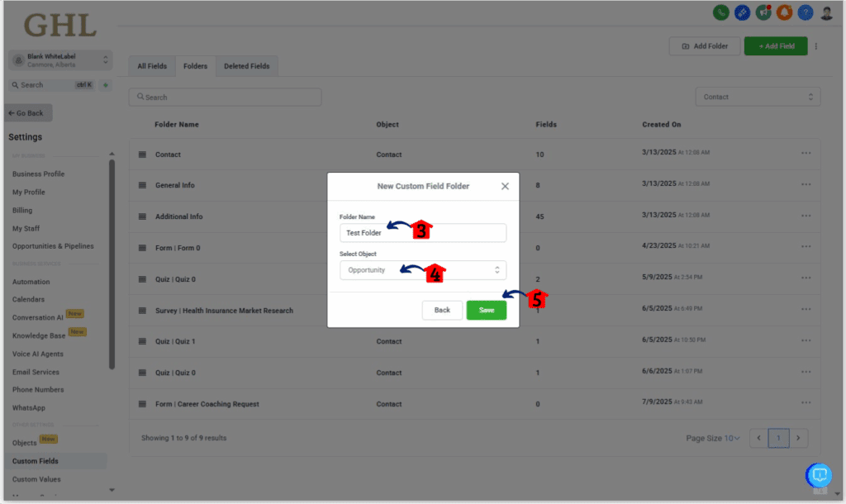Viewport: 846px width, 504px height.
Task: Click the Quiz | Quiz 0 folder dated 5/9/2025
Action: pos(175,279)
